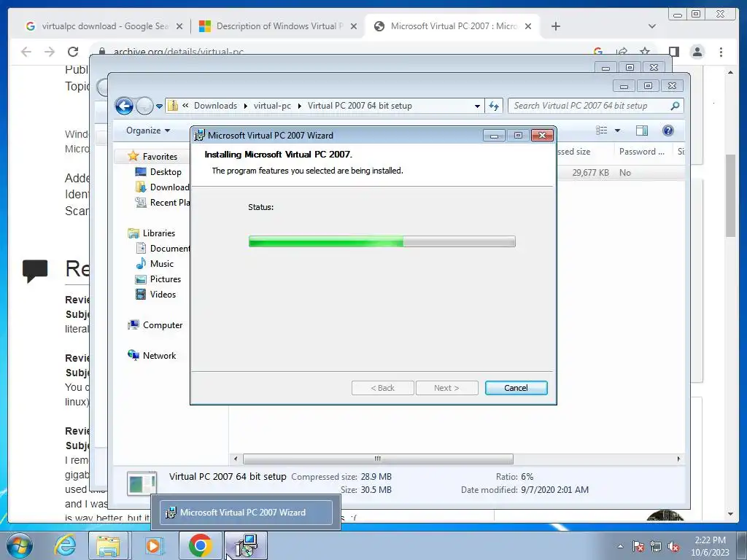Click the reviews speech bubble icon on page

click(x=35, y=271)
